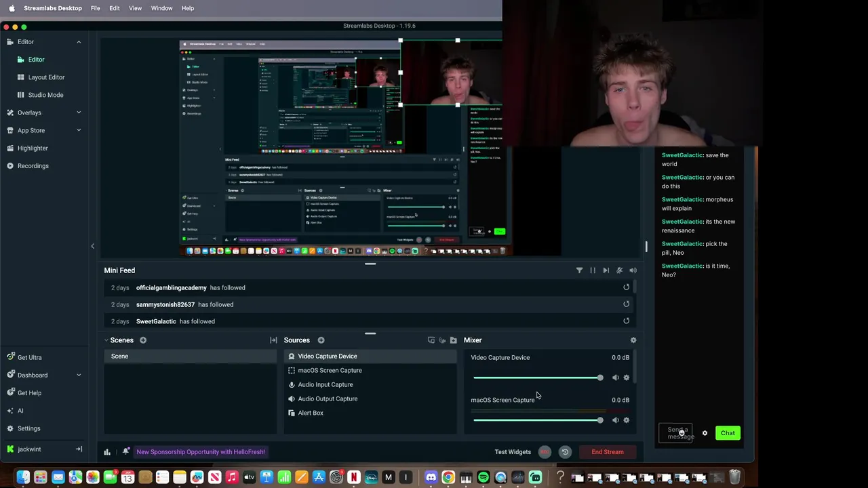Screen dimensions: 868x488
Task: Open the Mixer advanced settings gear
Action: click(x=633, y=340)
